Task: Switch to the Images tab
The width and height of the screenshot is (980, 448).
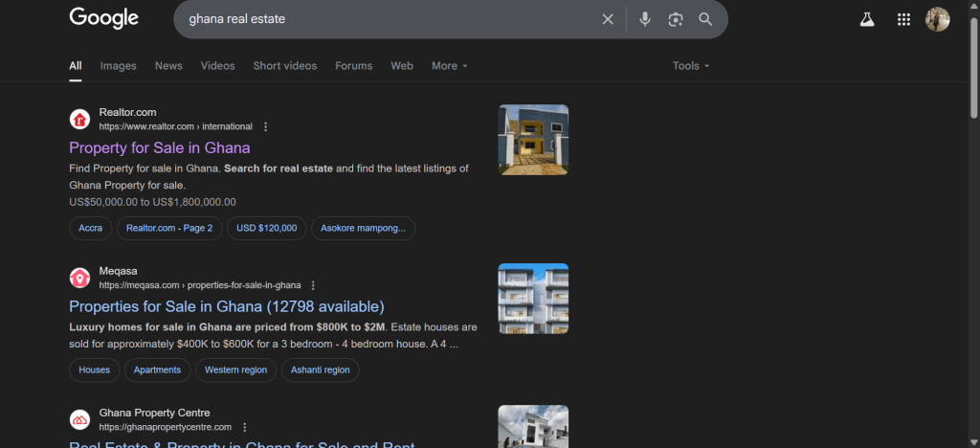Action: tap(118, 66)
